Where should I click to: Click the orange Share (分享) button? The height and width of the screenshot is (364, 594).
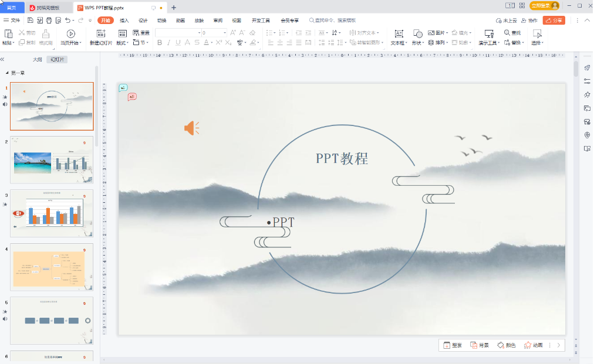pyautogui.click(x=553, y=21)
